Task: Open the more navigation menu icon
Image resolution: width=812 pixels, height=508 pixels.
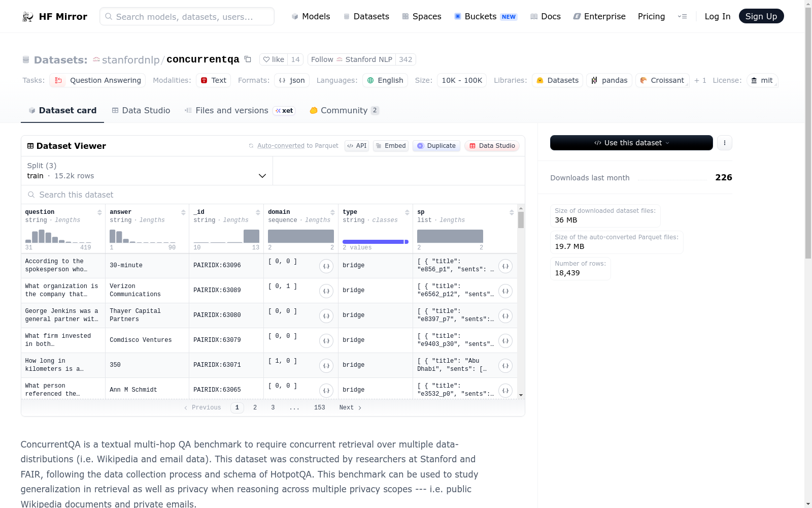Action: pyautogui.click(x=683, y=16)
